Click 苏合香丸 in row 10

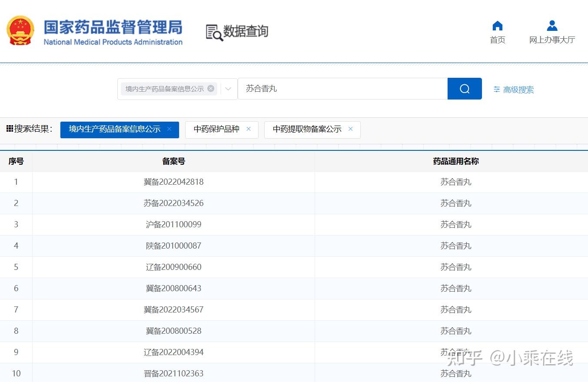(456, 374)
